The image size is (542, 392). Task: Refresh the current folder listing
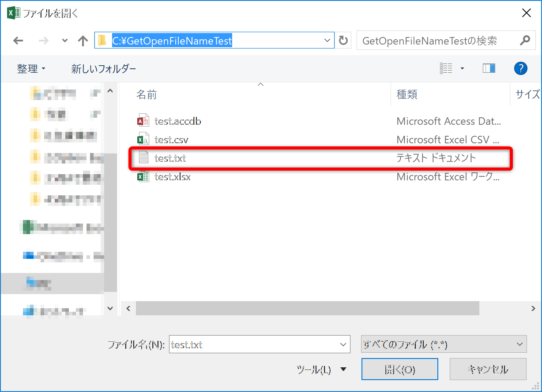(x=343, y=41)
